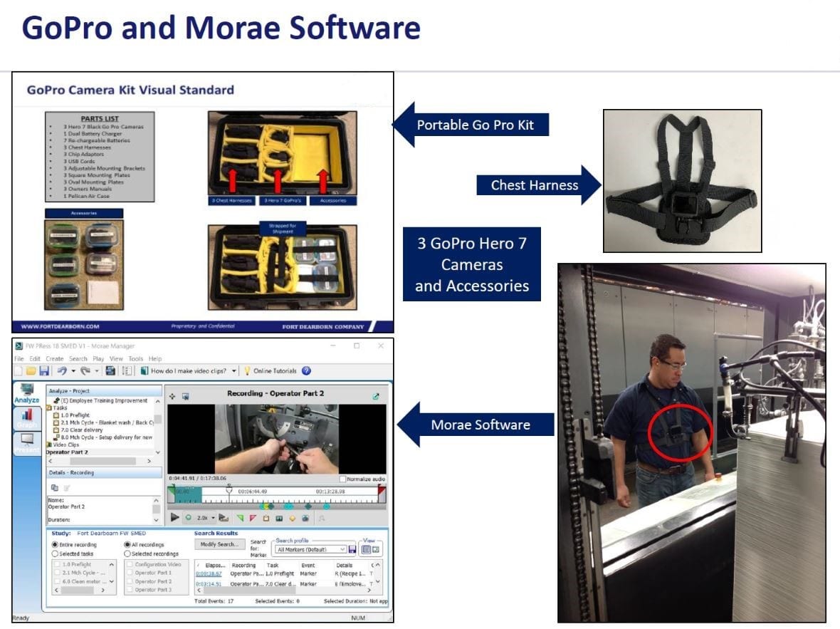Viewport: 840px width, 629px height.
Task: Click the green flag set-in-point icon
Action: point(240,518)
